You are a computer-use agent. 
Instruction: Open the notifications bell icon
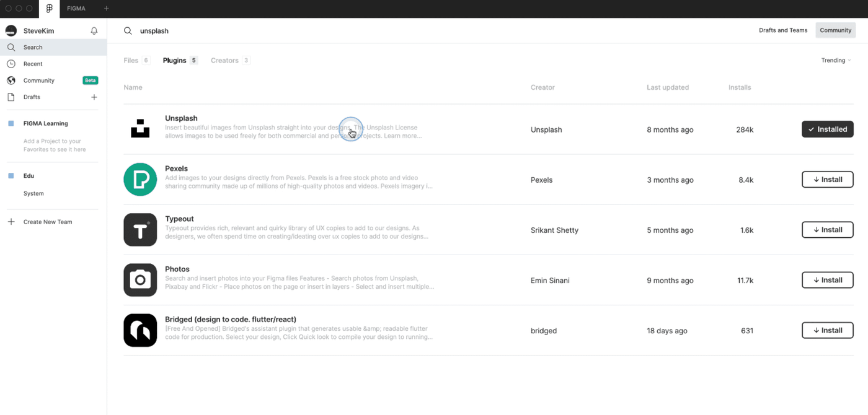(x=94, y=30)
